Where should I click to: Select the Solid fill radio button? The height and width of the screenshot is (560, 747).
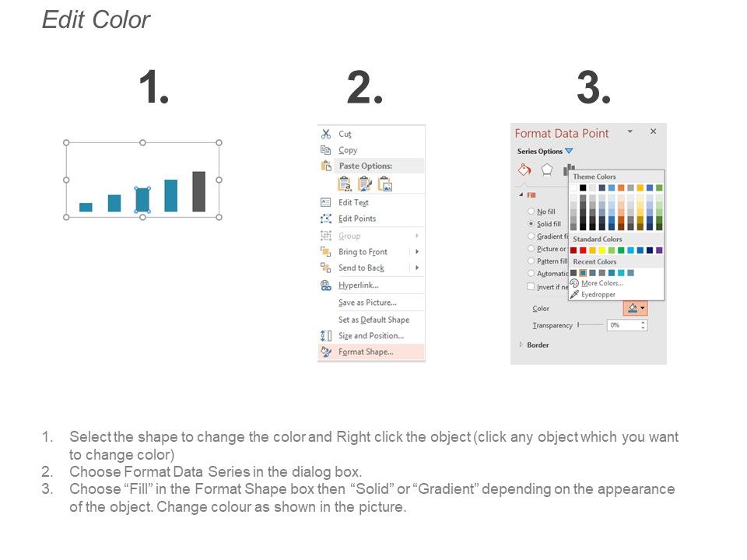(531, 223)
